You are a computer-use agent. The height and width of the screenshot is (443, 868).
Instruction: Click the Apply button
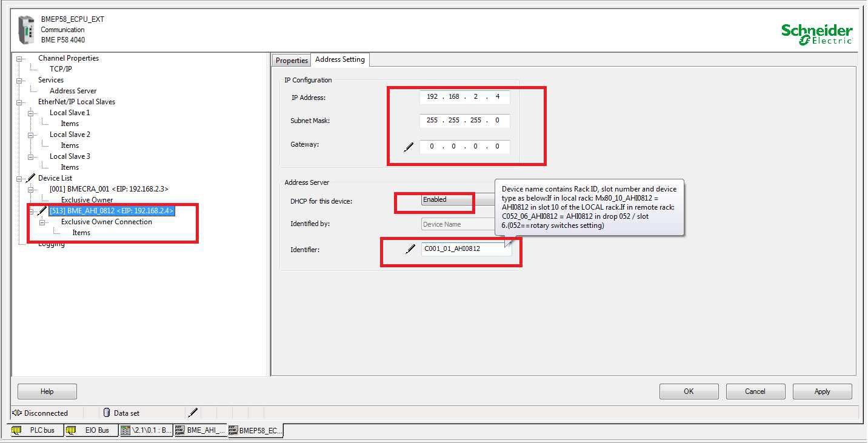click(822, 391)
